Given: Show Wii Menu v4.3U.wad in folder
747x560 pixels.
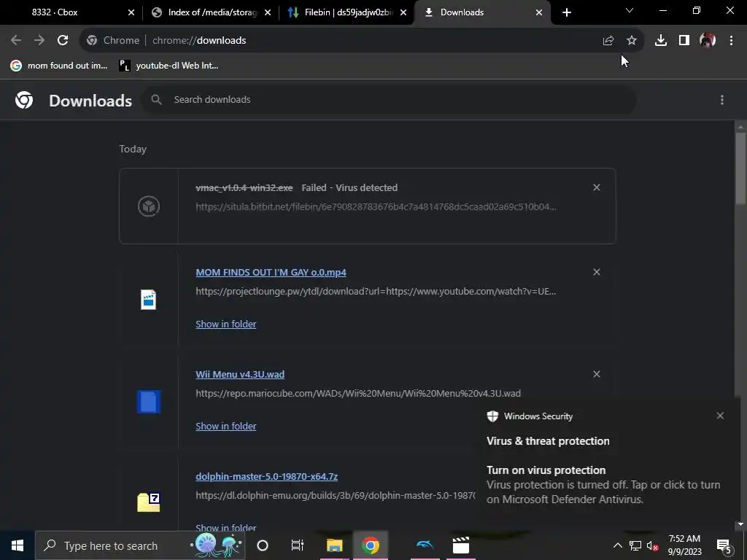Looking at the screenshot, I should [226, 426].
